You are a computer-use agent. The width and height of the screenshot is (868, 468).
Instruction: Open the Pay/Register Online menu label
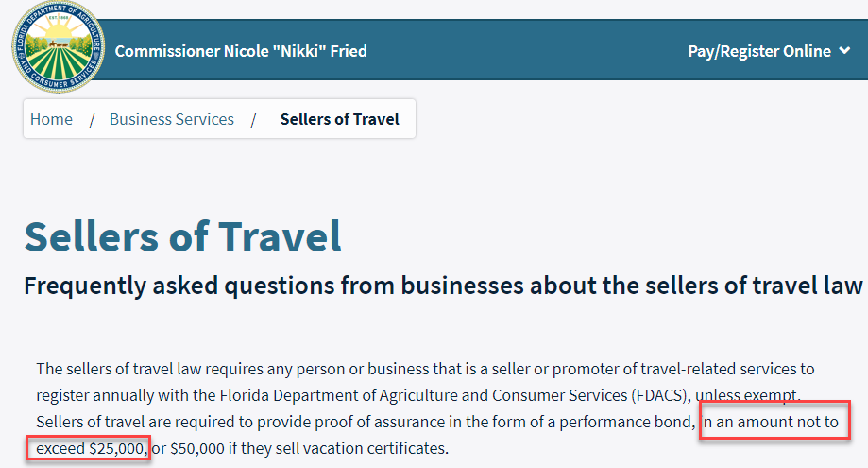click(758, 51)
